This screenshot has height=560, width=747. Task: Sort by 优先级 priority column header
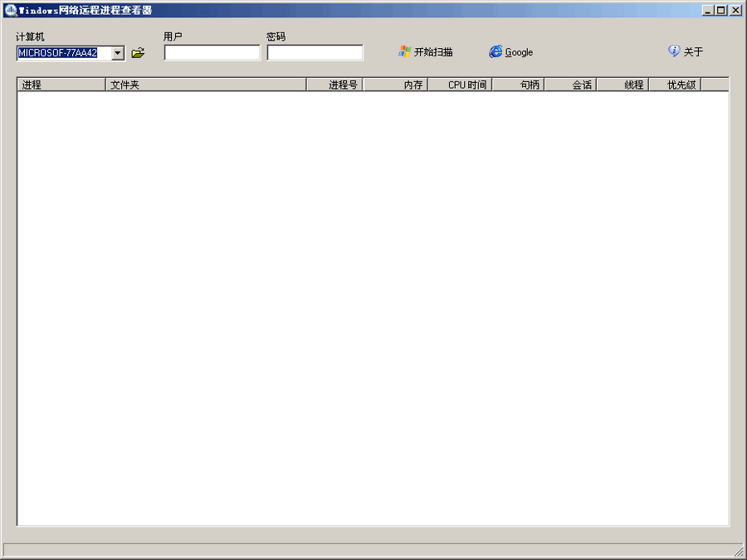[x=674, y=85]
